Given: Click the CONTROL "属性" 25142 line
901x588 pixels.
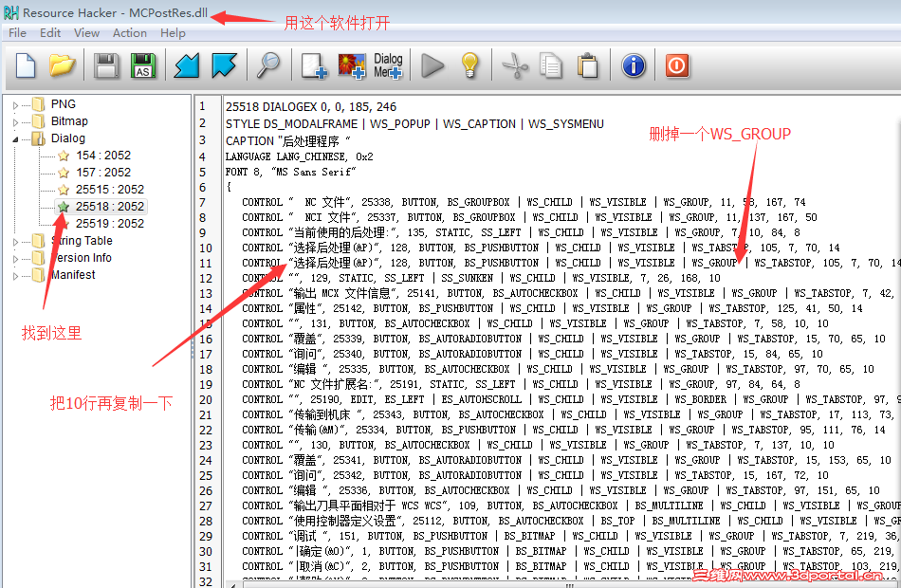Looking at the screenshot, I should tap(552, 308).
